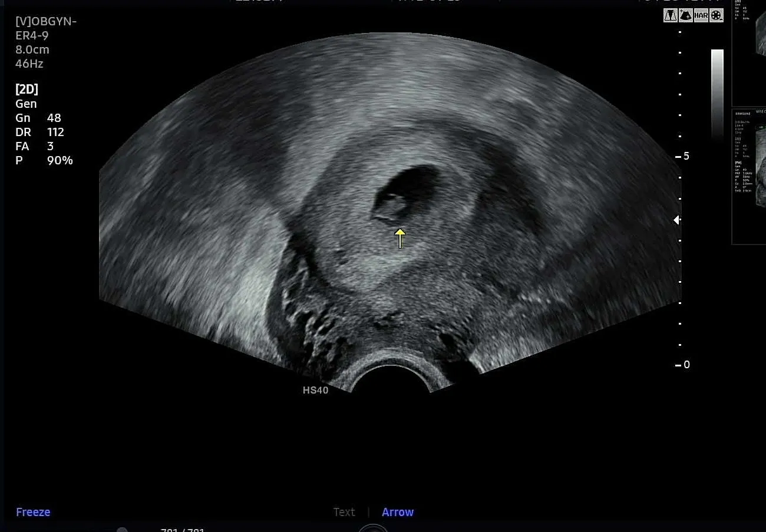
Task: Click the focal position triangle marker beside depth scale
Action: click(x=677, y=220)
